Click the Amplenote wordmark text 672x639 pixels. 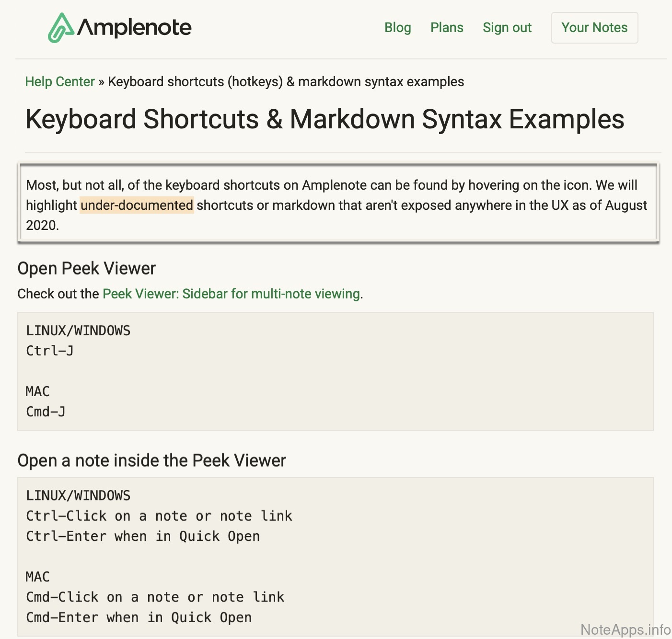pos(134,27)
